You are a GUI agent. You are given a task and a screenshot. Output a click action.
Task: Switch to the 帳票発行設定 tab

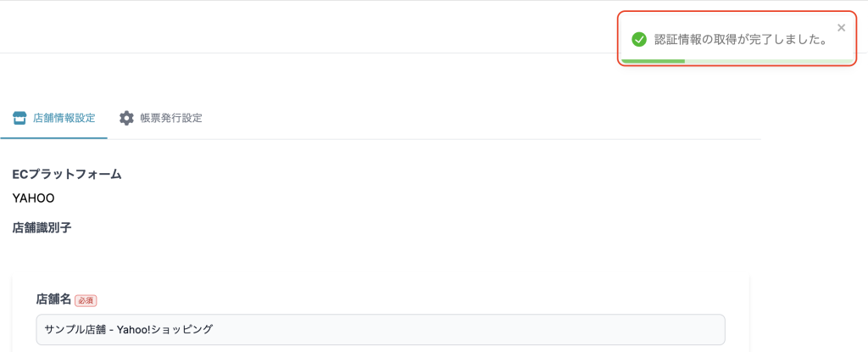[x=170, y=118]
